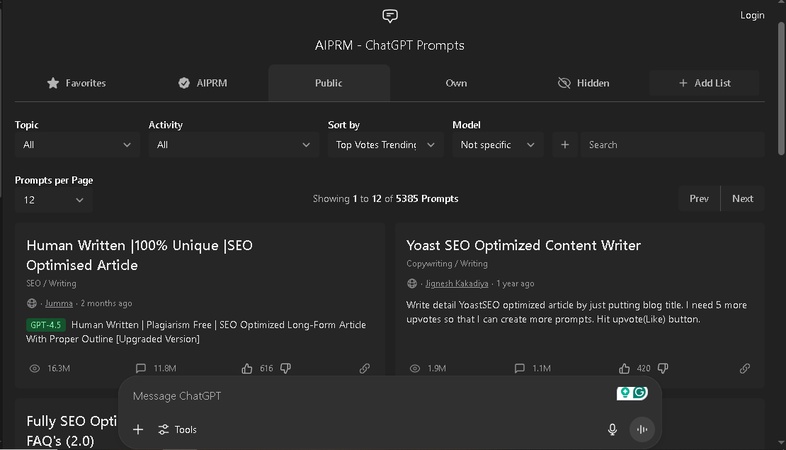Open Jignesh Kakadiya author link
This screenshot has height=450, width=786.
point(457,284)
